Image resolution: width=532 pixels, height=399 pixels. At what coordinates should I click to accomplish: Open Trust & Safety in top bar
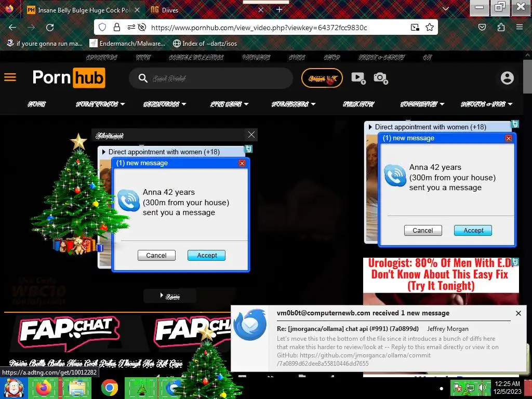[382, 57]
